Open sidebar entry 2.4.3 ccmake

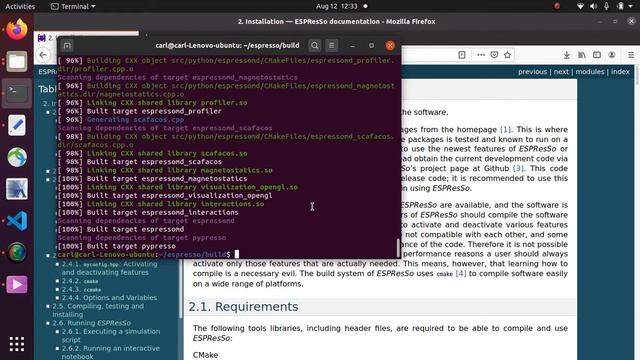pos(81,289)
